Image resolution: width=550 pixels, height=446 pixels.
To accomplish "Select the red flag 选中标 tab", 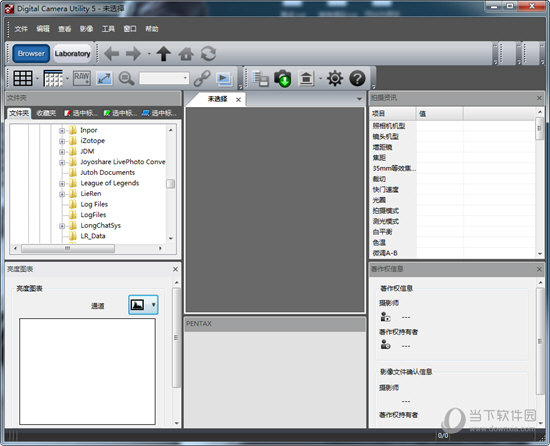I will (x=81, y=113).
